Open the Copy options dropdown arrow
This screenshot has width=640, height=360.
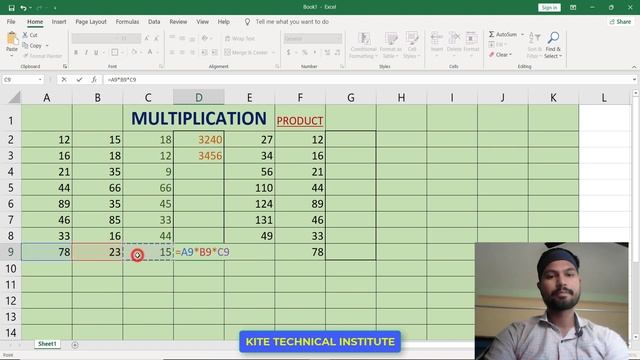pyautogui.click(x=47, y=46)
